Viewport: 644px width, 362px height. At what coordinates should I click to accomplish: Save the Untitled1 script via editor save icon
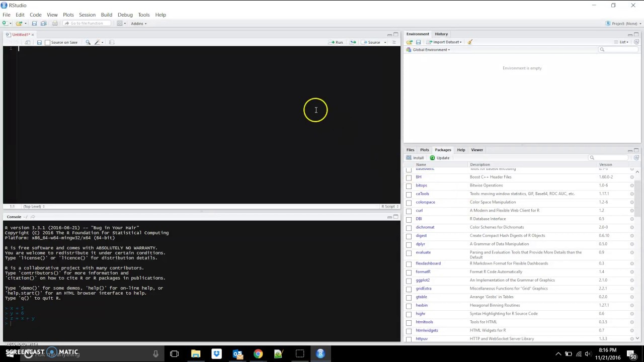39,42
